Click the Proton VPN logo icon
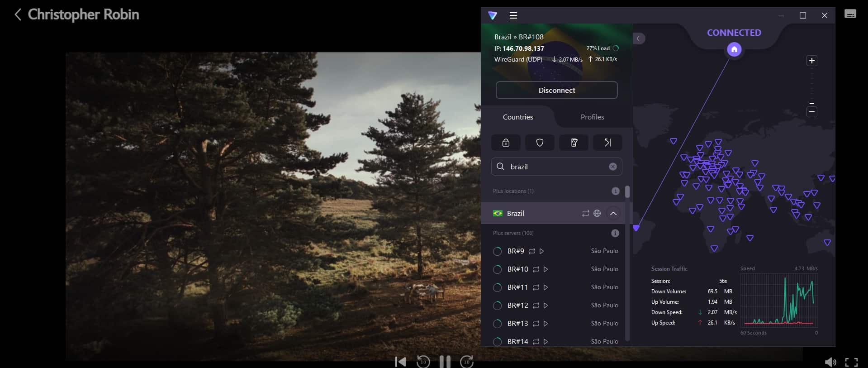Screen dimensions: 868x368 pos(493,15)
